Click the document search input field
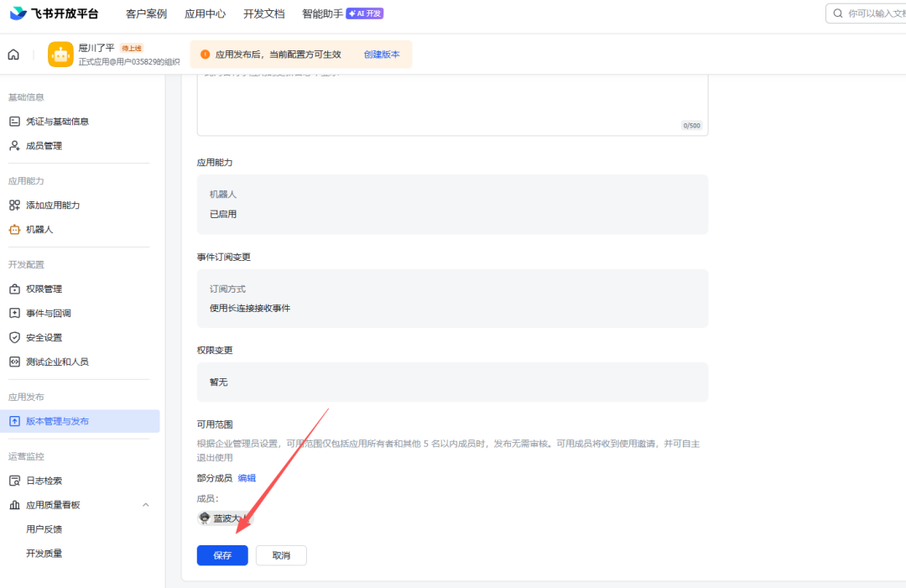This screenshot has width=906, height=588. pos(872,13)
